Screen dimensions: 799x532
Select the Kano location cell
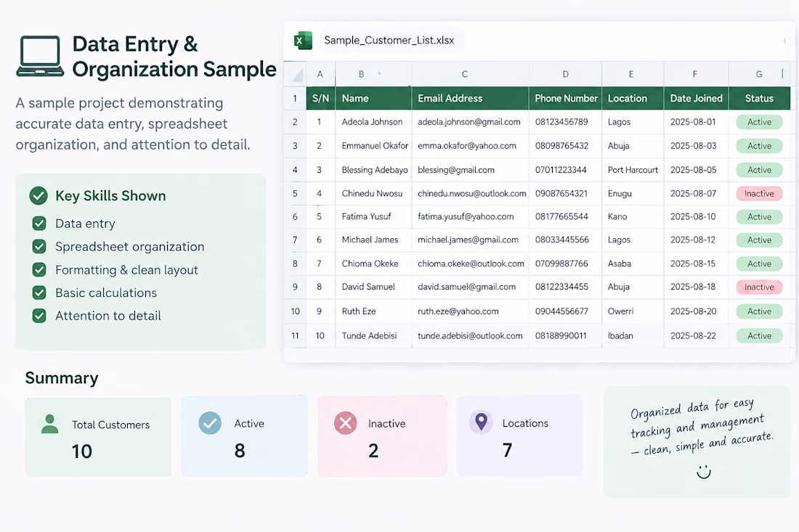pyautogui.click(x=633, y=216)
